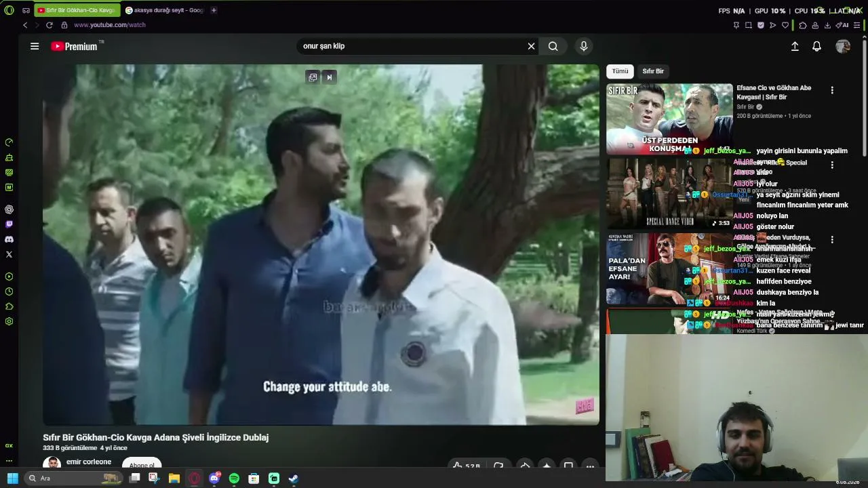Open the sidebar player icon
Image resolution: width=868 pixels, height=488 pixels.
9,277
